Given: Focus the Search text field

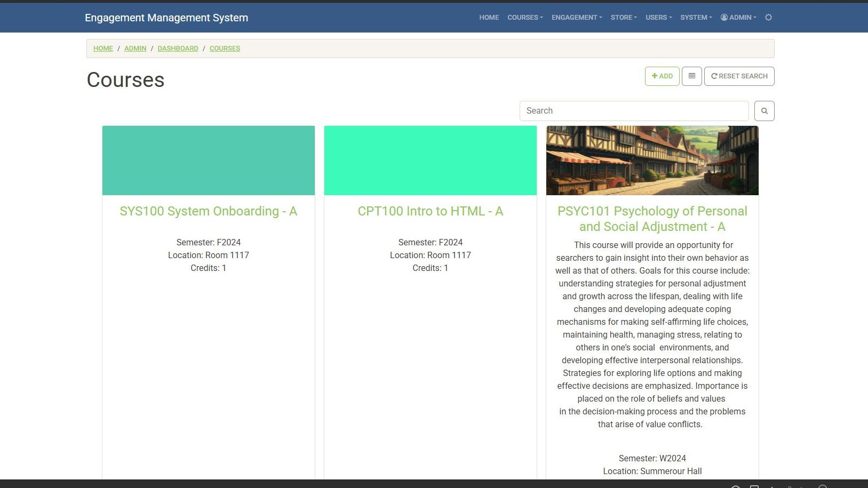Looking at the screenshot, I should tap(634, 111).
